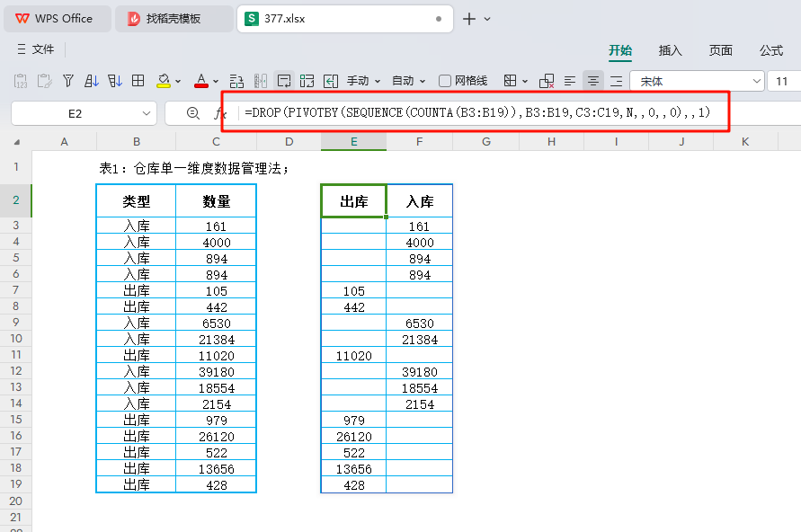801x532 pixels.
Task: Click the greyed split columns icon
Action: 261,81
